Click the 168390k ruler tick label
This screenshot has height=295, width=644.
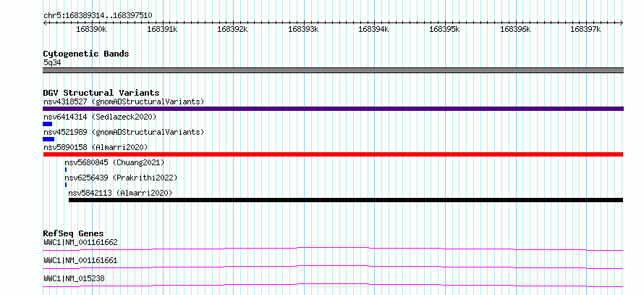pos(92,29)
